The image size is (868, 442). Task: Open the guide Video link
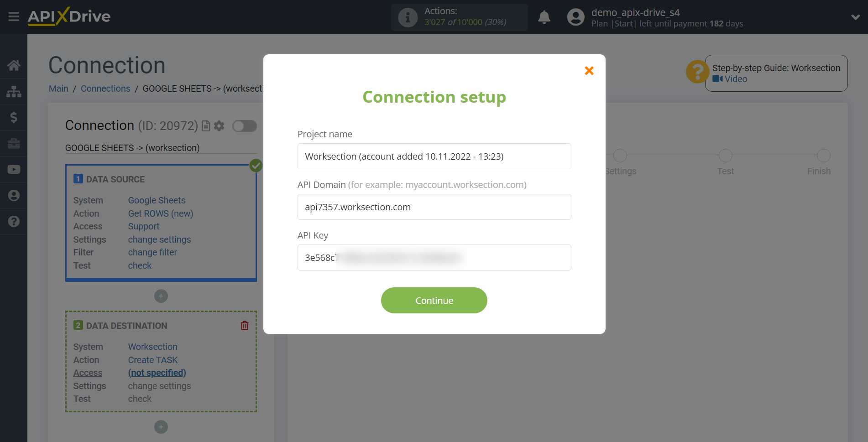[730, 79]
